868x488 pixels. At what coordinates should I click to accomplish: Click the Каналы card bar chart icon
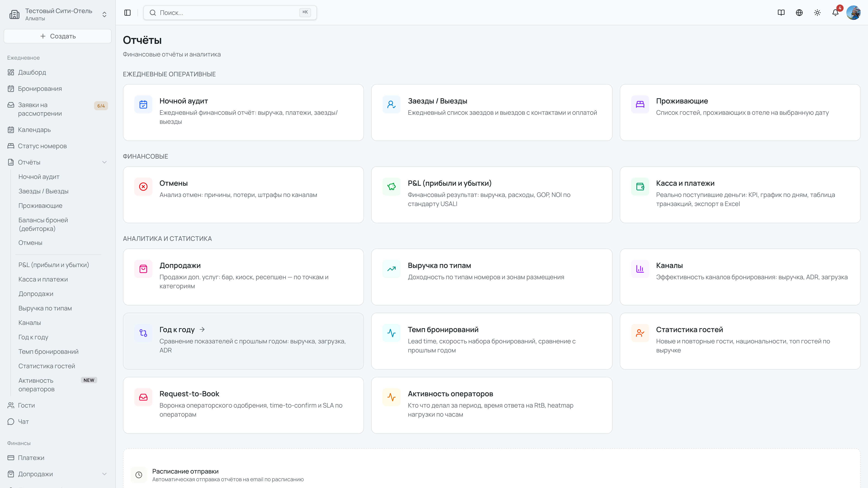tap(640, 269)
